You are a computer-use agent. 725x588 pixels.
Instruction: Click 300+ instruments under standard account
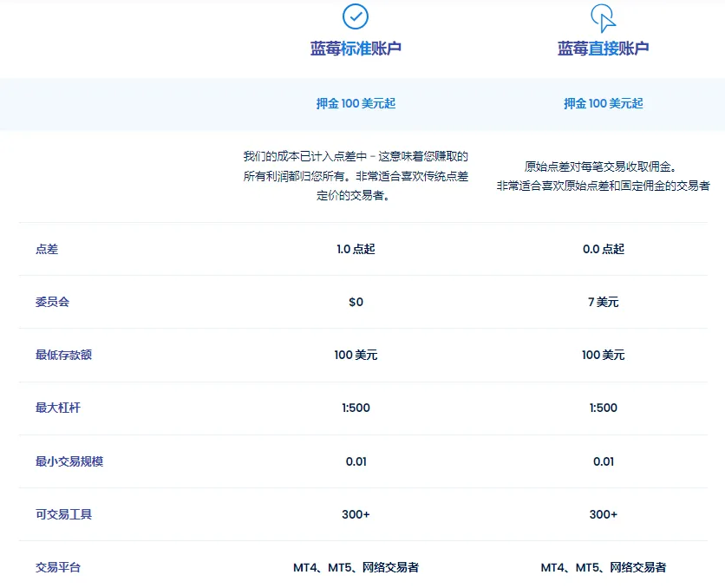point(356,514)
